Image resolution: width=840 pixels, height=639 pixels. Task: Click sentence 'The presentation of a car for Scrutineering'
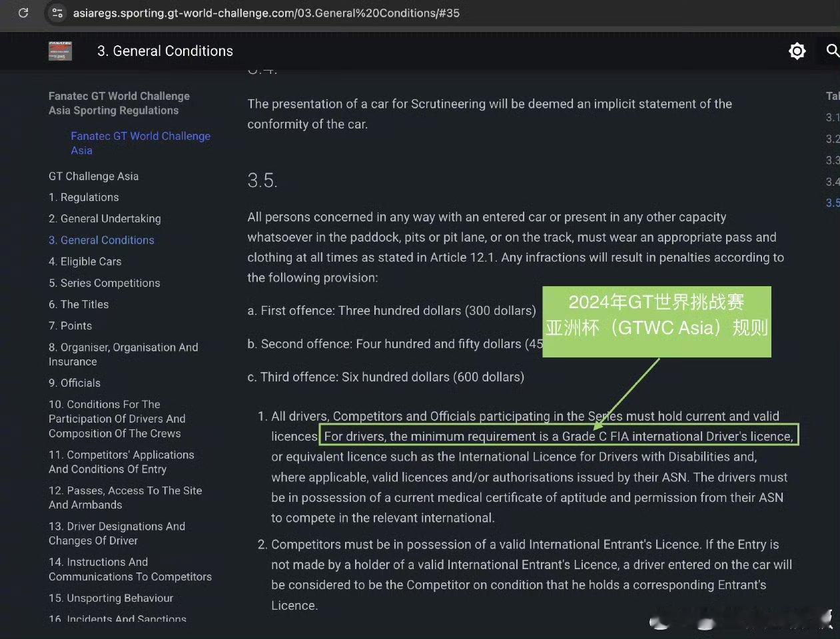coord(490,114)
